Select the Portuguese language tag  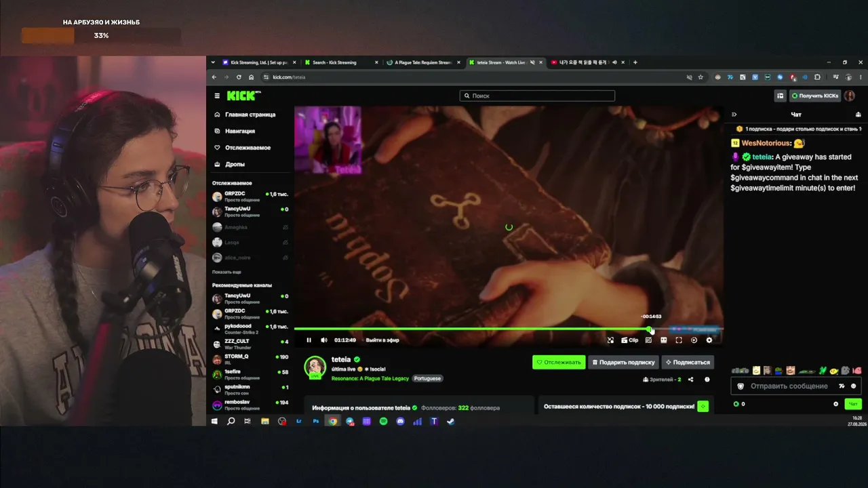tap(427, 378)
